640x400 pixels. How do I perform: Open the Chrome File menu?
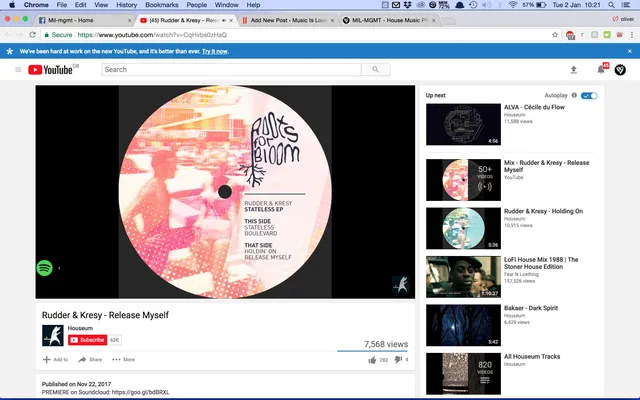(x=62, y=5)
